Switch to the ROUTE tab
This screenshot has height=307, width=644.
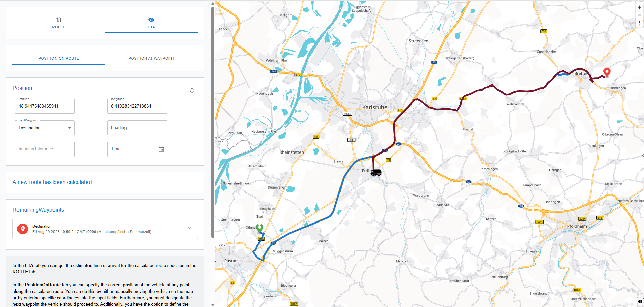click(59, 23)
